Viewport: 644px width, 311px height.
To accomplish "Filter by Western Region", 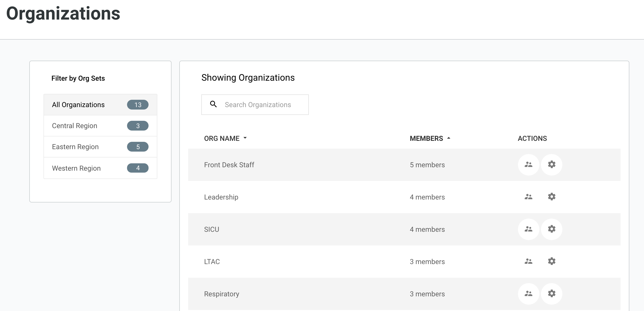I will [x=100, y=168].
